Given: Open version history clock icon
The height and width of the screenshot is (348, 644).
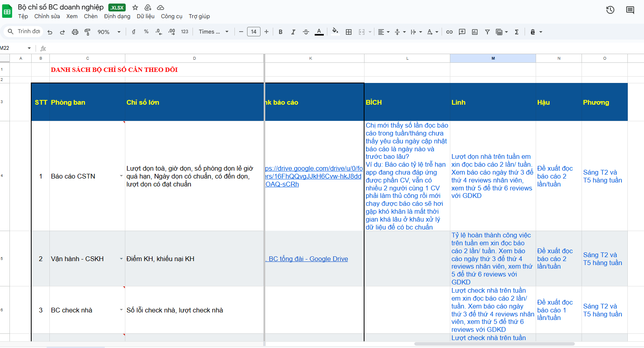Looking at the screenshot, I should tap(610, 10).
